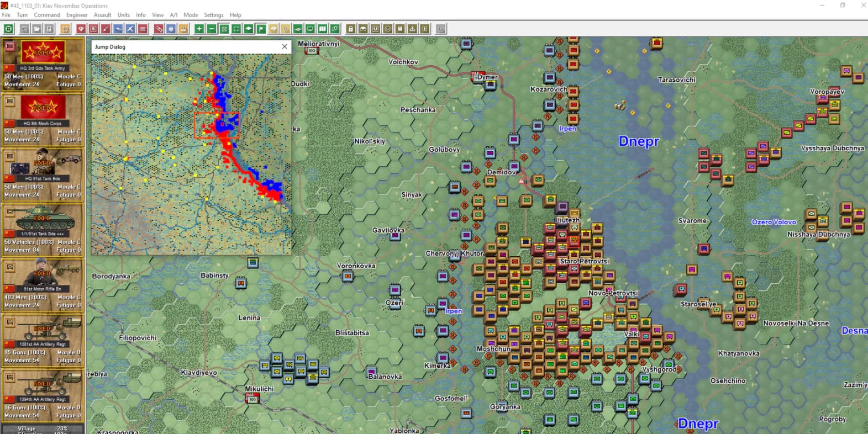Click the olive face morale toolbar icon
The width and height of the screenshot is (868, 434).
pos(388,29)
